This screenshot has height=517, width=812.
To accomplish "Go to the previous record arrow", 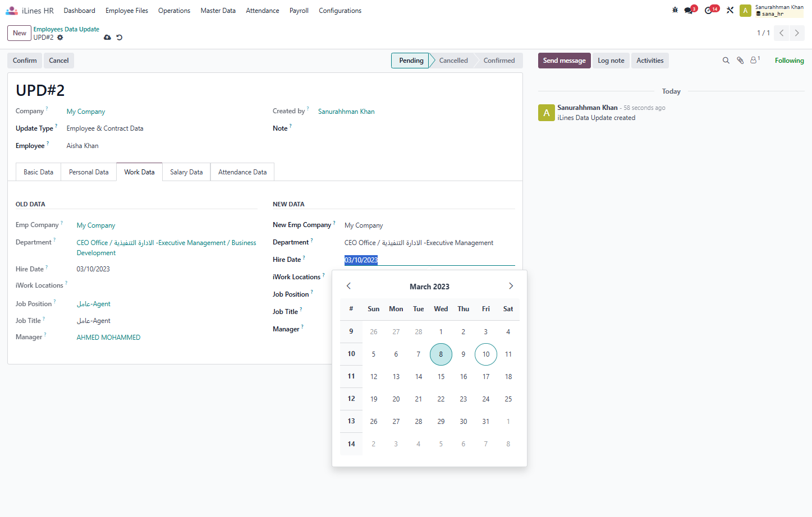I will point(781,33).
